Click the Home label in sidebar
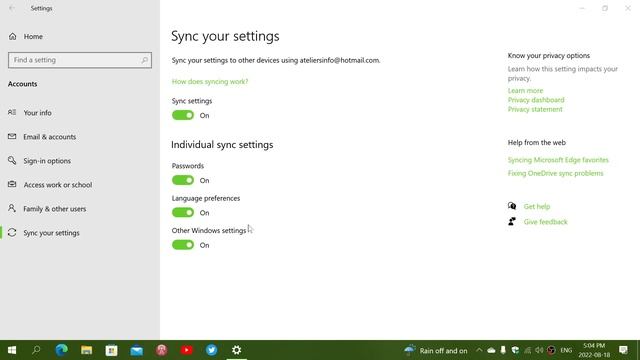This screenshot has height=360, width=640. tap(33, 37)
